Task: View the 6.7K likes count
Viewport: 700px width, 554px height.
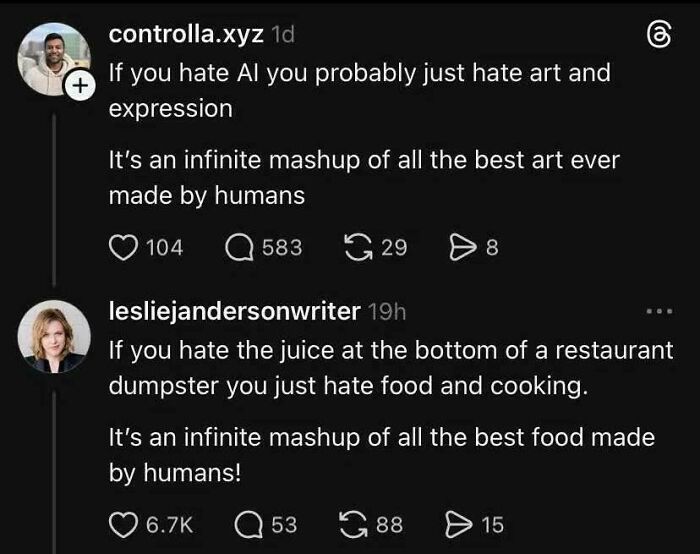Action: (x=169, y=524)
